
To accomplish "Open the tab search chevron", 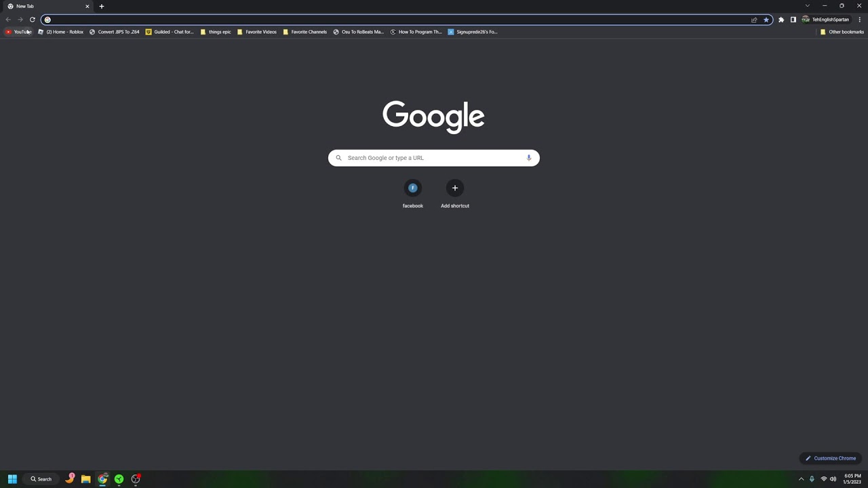I will pos(807,6).
